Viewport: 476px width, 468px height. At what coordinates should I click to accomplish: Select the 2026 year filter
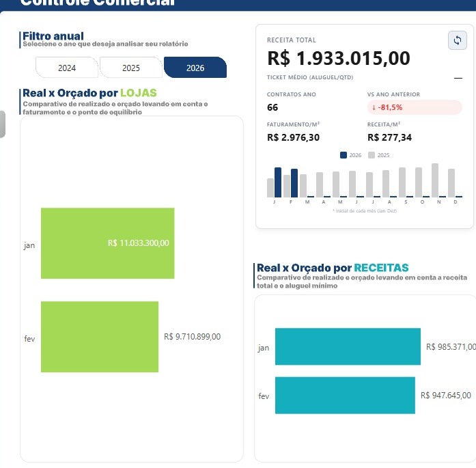click(195, 68)
